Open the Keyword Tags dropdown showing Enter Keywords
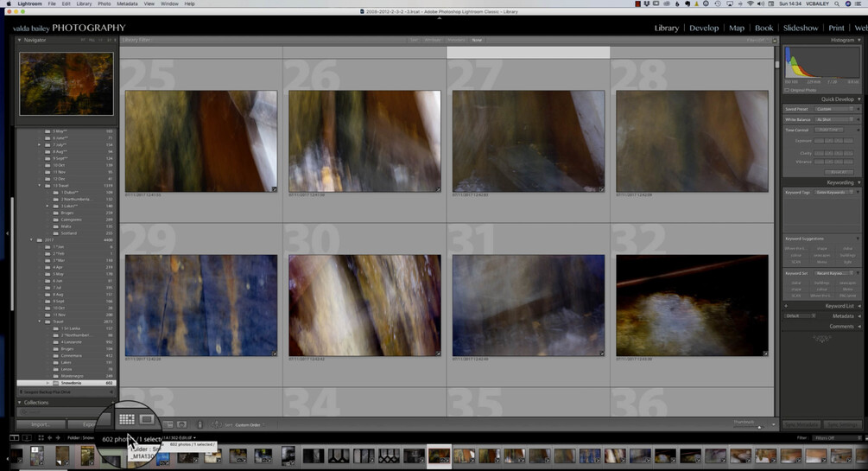The width and height of the screenshot is (868, 471). click(834, 192)
